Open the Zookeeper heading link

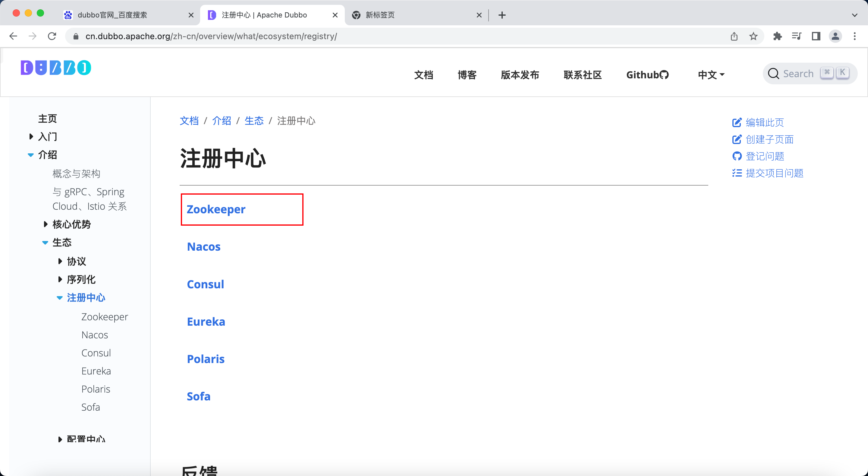[x=216, y=209]
